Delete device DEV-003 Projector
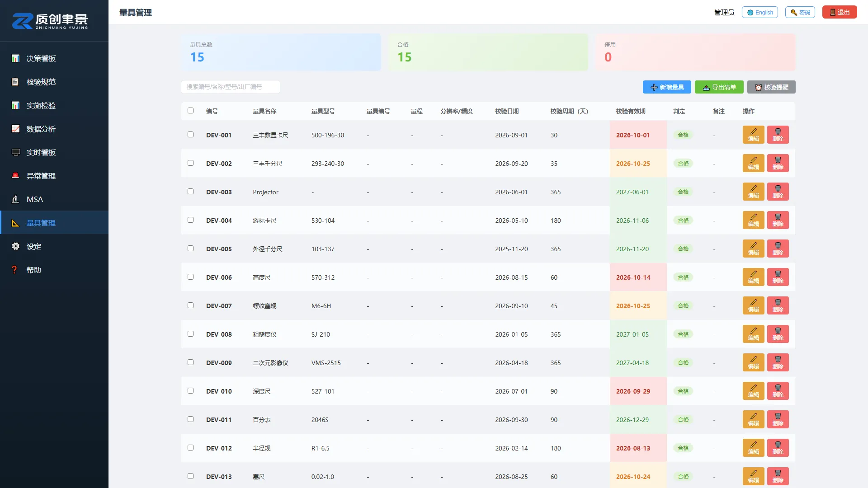The width and height of the screenshot is (868, 488). (778, 192)
